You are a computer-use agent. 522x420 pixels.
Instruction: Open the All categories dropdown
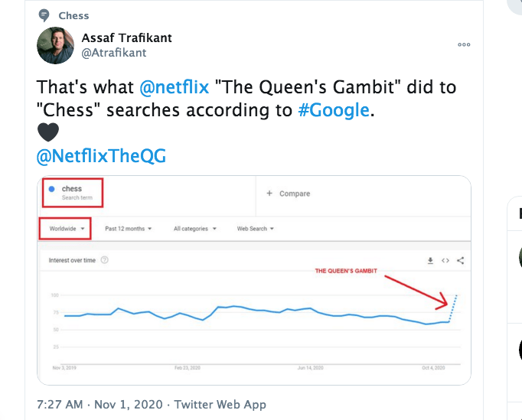pyautogui.click(x=195, y=229)
